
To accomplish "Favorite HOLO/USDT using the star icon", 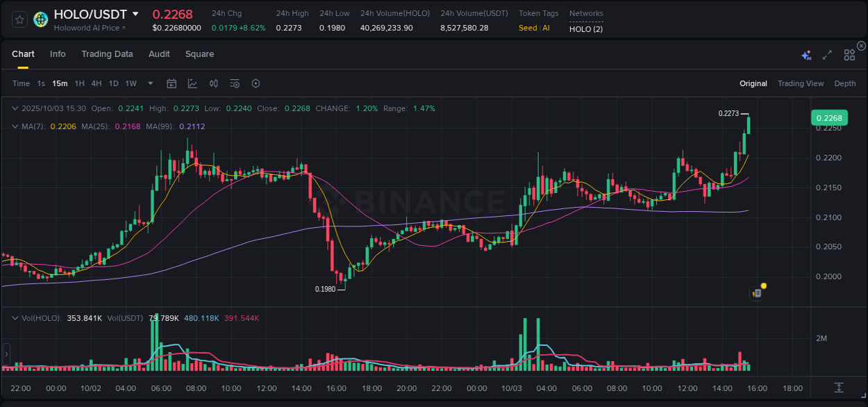I will pos(19,19).
